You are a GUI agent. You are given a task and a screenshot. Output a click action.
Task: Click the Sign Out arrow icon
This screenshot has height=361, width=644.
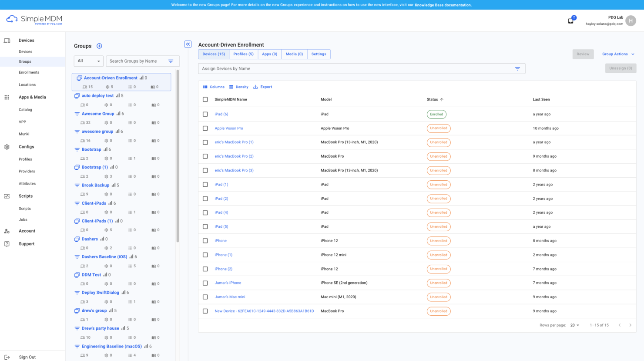pyautogui.click(x=7, y=357)
